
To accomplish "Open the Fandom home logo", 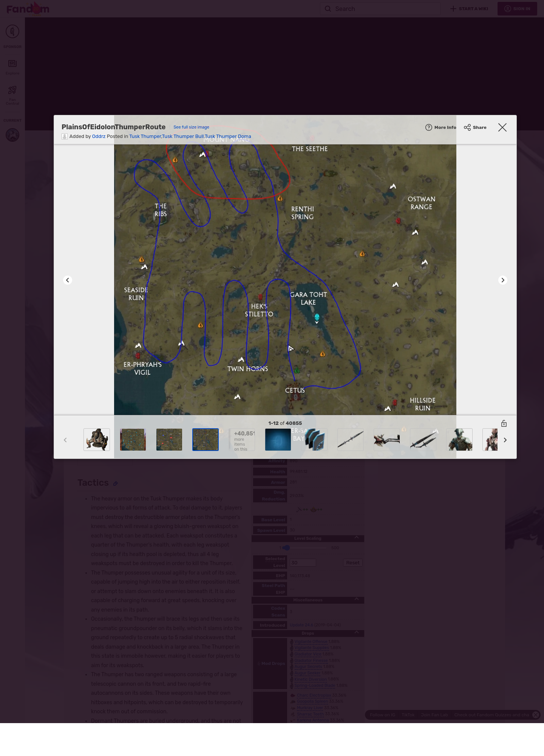I will (28, 8).
